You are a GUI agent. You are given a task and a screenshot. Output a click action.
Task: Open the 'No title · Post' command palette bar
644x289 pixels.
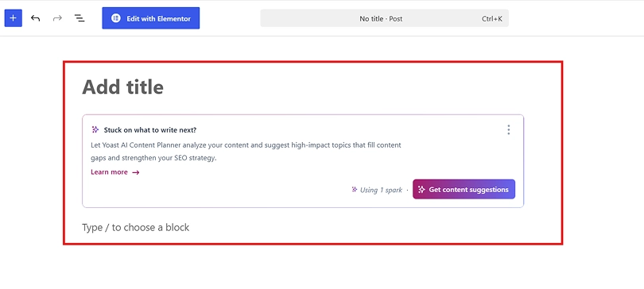point(385,18)
